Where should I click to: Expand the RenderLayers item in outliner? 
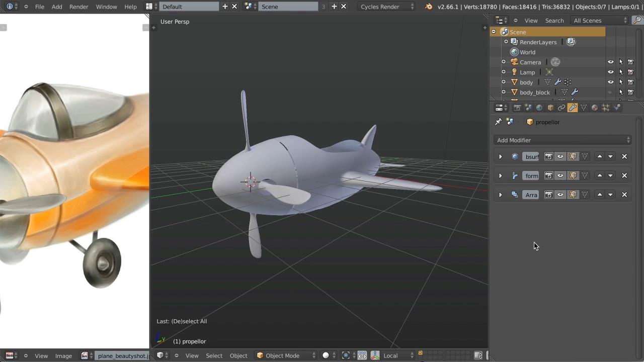[506, 42]
